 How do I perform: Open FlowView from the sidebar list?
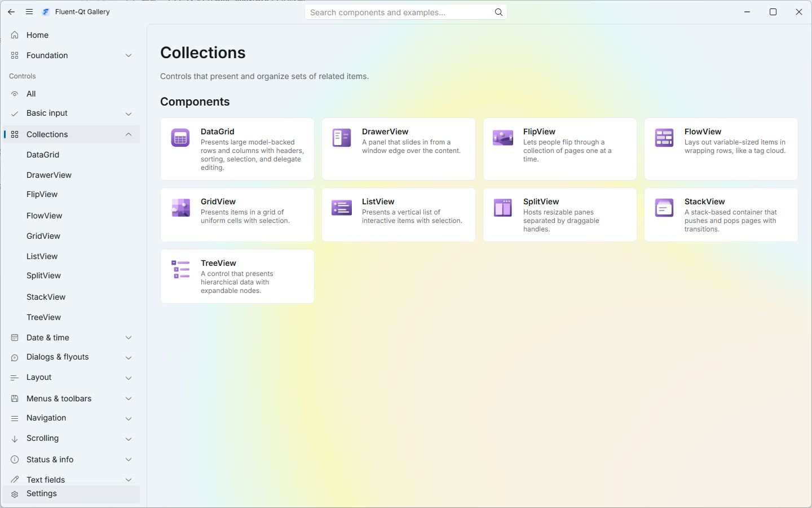point(71,216)
